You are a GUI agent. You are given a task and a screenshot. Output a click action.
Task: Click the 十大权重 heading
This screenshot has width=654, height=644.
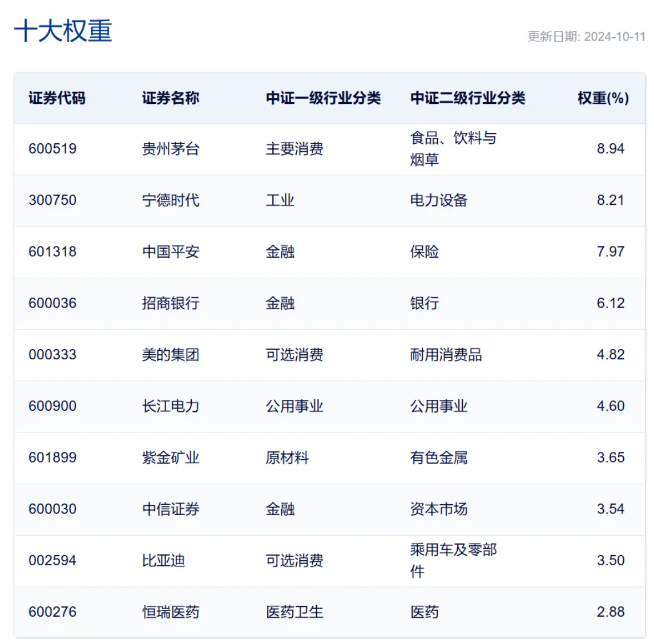63,31
